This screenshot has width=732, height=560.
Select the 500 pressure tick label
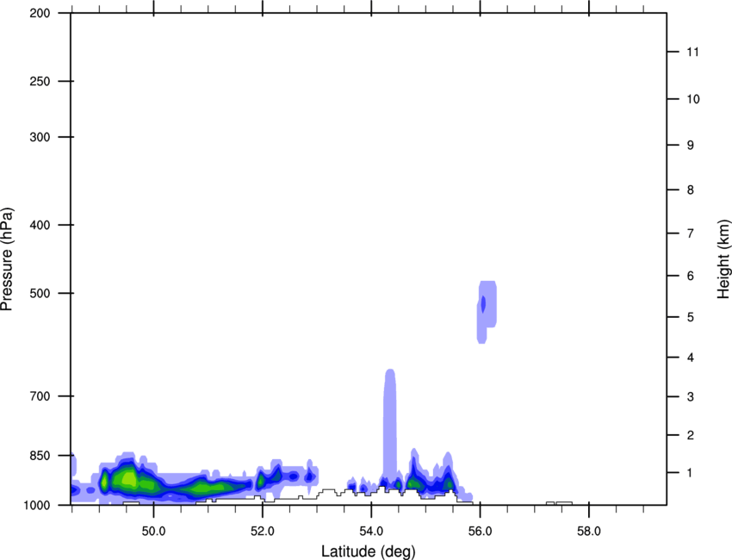[x=40, y=293]
